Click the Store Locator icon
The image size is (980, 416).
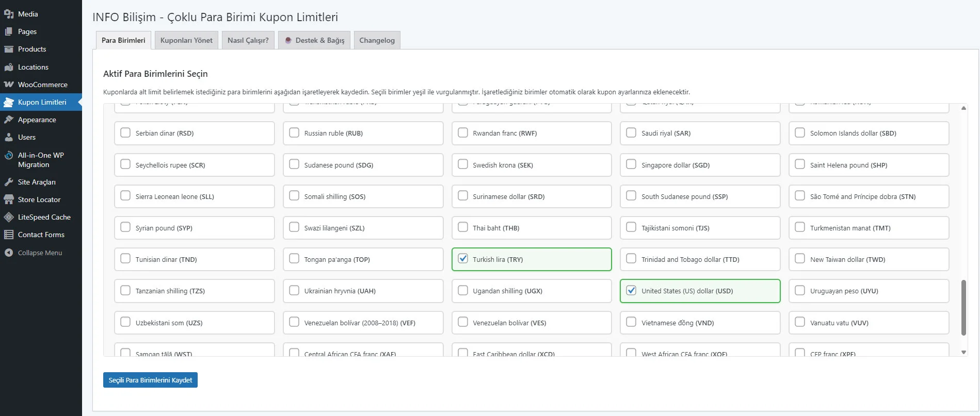click(9, 199)
